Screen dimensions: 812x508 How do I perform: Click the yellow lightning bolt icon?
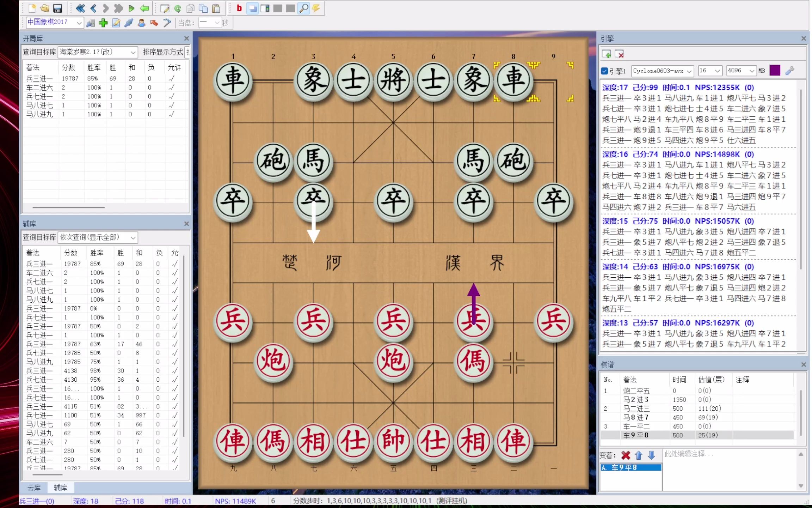click(316, 8)
